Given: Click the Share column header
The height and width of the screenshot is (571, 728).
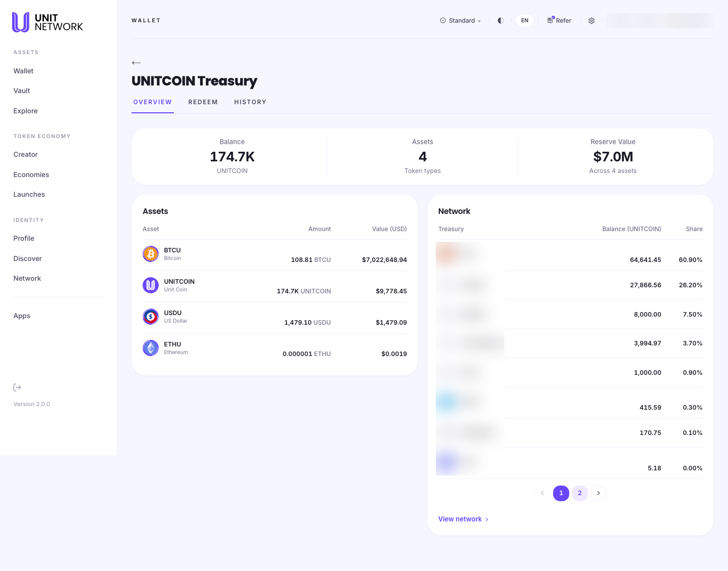Looking at the screenshot, I should pos(694,229).
